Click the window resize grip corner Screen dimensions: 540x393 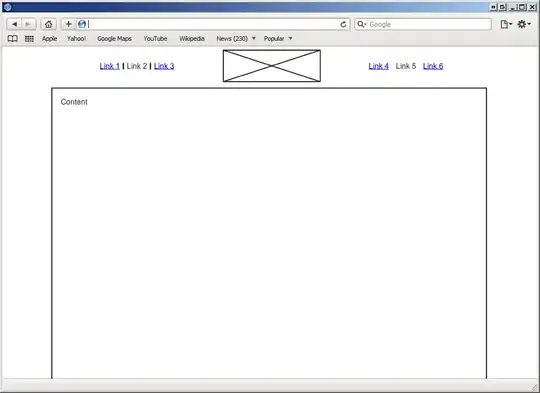(534, 387)
